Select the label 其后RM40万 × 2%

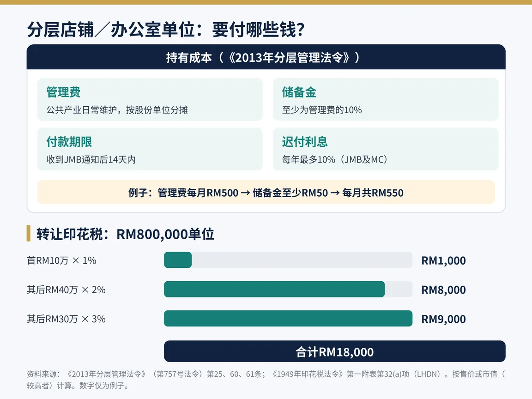66,290
